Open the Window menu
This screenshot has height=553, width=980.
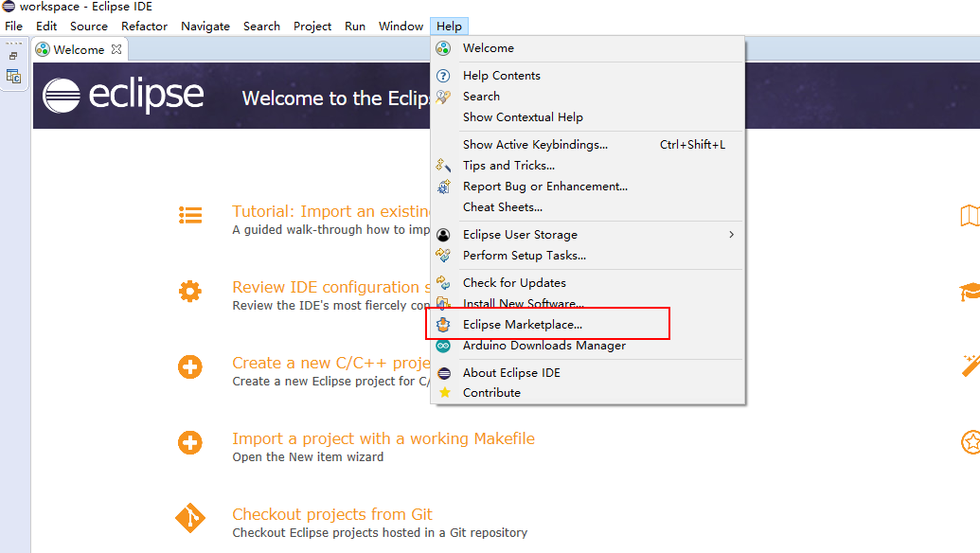tap(401, 27)
